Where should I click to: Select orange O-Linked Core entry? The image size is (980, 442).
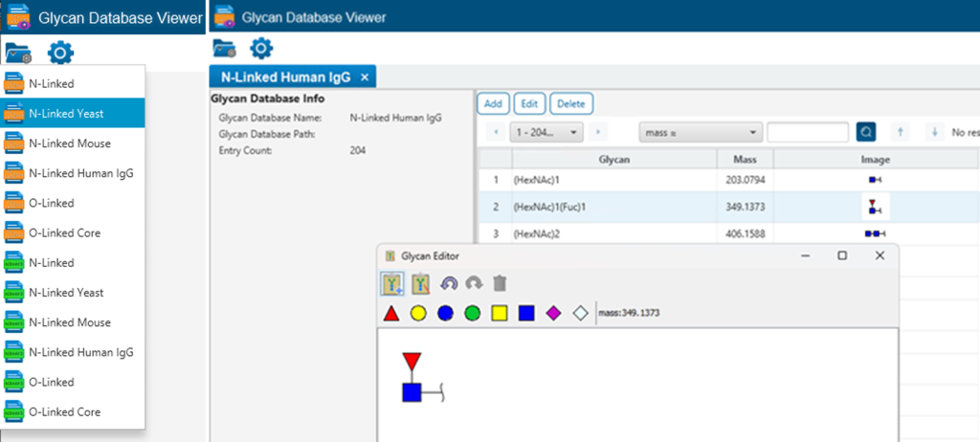pyautogui.click(x=73, y=232)
